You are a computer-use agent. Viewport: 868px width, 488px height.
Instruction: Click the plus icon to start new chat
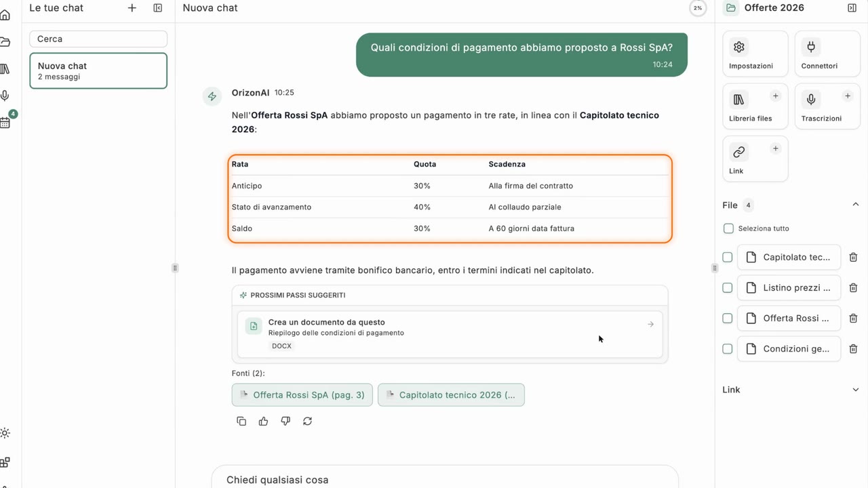(132, 8)
